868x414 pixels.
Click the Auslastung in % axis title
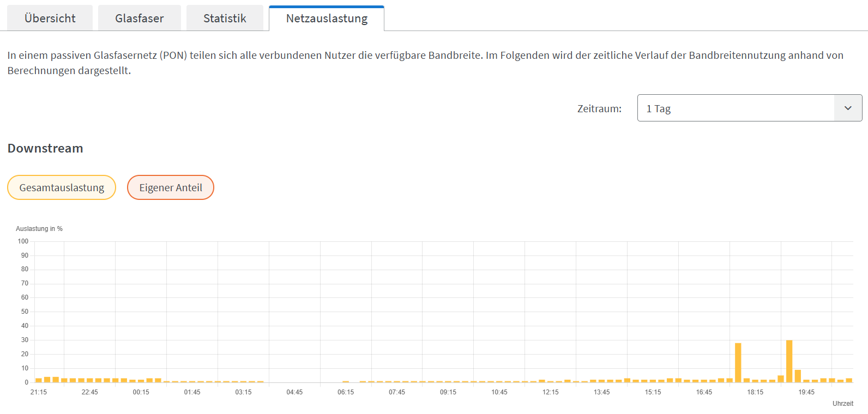coord(39,229)
